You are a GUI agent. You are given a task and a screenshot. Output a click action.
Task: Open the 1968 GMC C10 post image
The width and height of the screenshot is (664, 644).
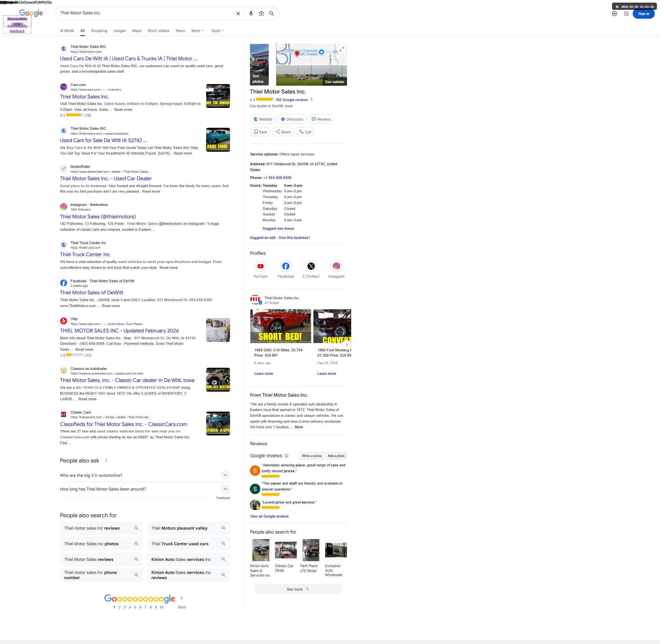click(x=280, y=326)
